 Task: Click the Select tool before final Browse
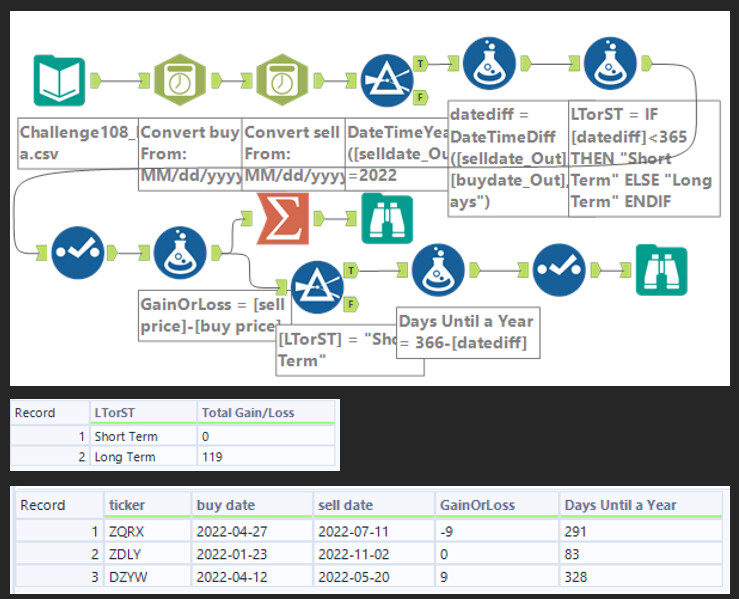click(x=559, y=270)
